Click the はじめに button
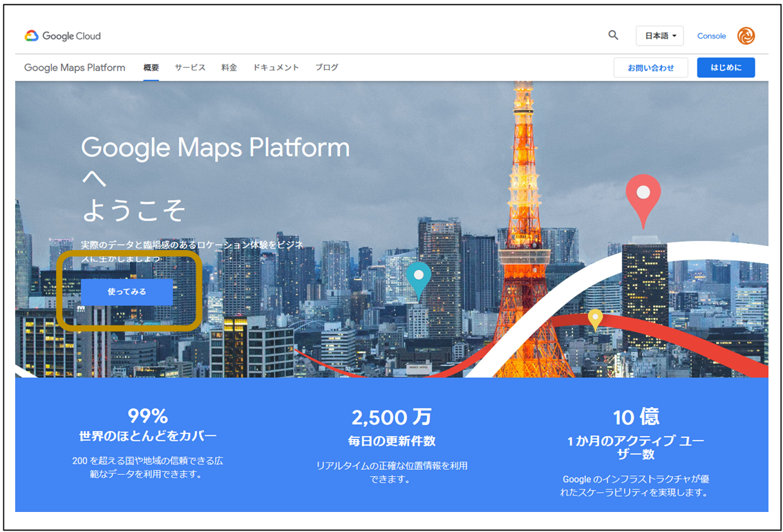The image size is (783, 532). [x=726, y=67]
